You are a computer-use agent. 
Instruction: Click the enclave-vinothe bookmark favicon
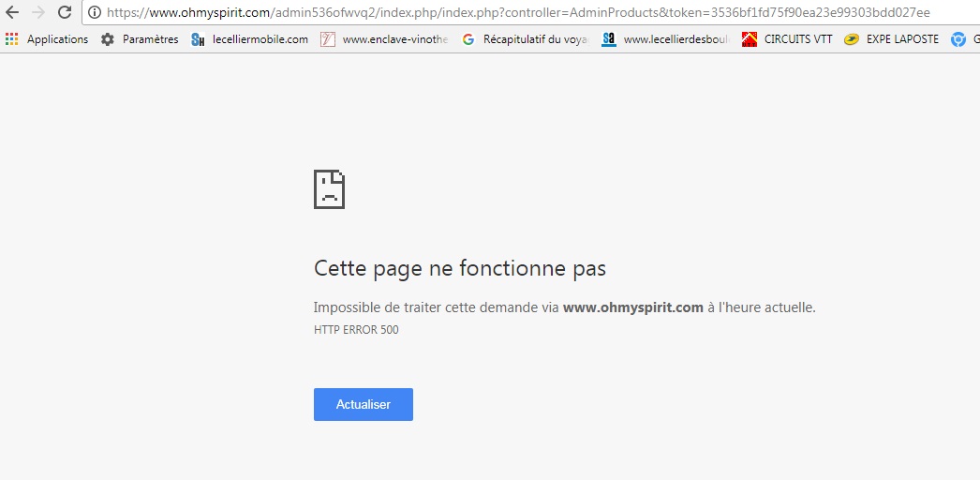tap(328, 39)
